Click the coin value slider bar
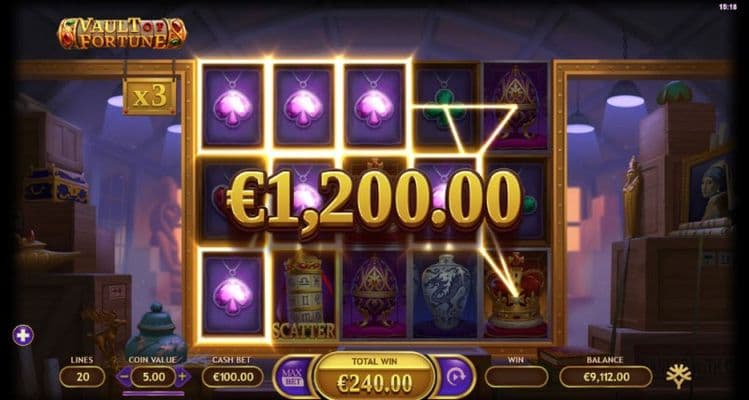This screenshot has width=749, height=400. point(153,393)
